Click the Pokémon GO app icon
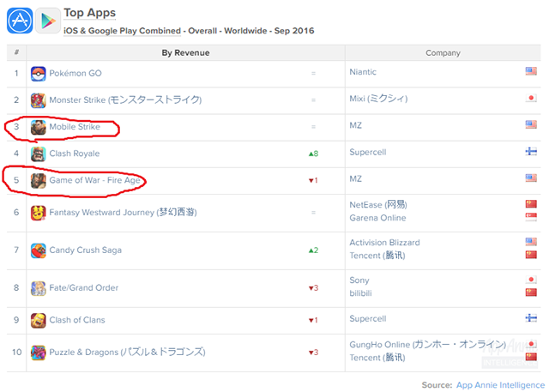Viewport: 549px width, 392px height. 38,74
